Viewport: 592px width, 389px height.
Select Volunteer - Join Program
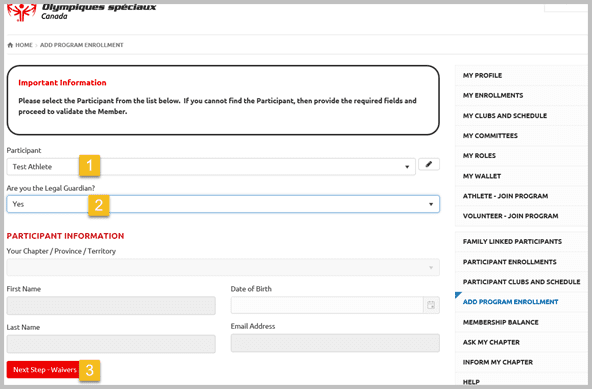521,216
